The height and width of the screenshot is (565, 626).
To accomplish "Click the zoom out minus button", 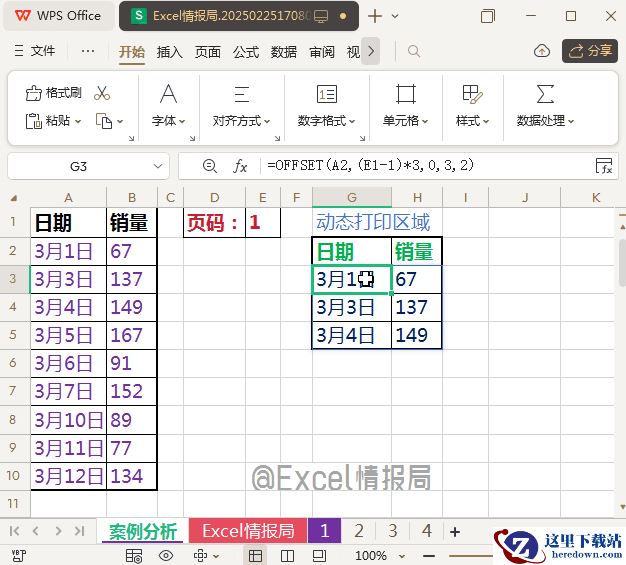I will 428,556.
